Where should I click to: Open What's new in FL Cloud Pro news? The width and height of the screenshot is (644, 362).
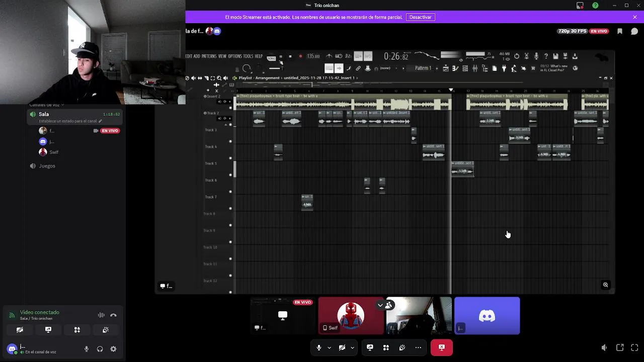click(554, 68)
